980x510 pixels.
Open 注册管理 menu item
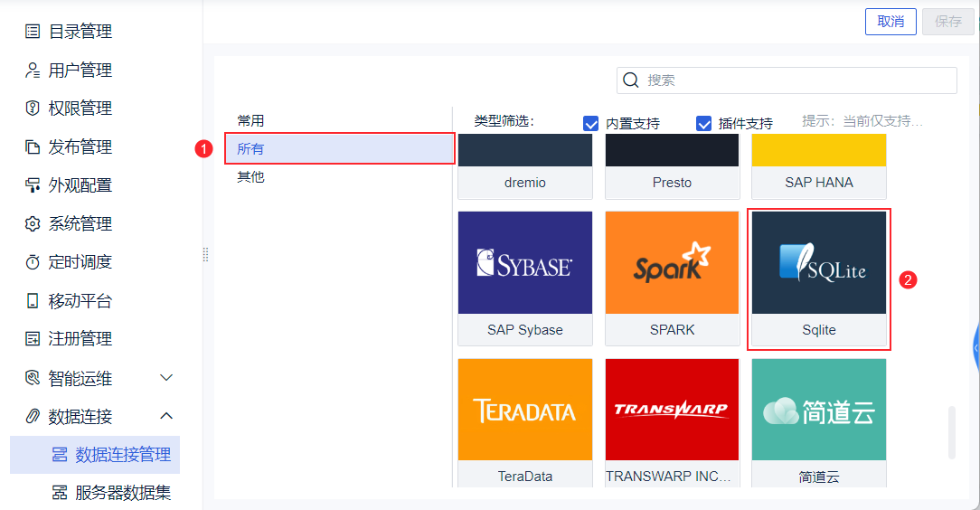click(x=80, y=339)
